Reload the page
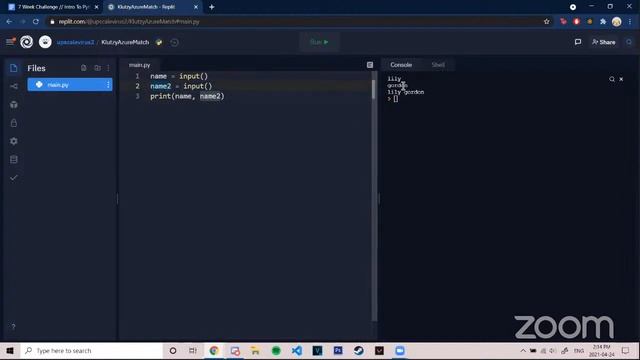 [36, 22]
